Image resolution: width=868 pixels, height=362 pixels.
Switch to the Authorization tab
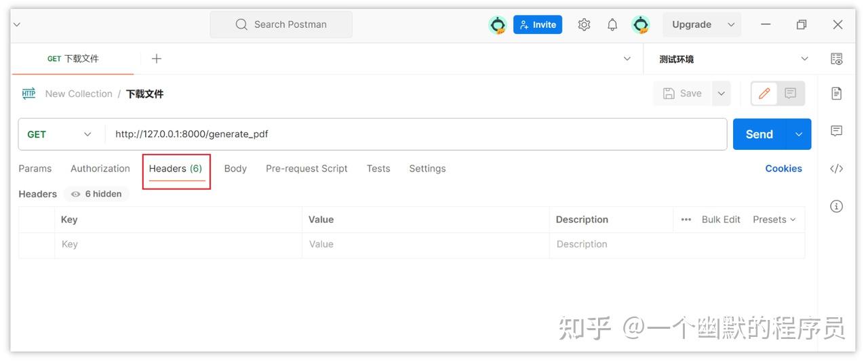click(100, 169)
